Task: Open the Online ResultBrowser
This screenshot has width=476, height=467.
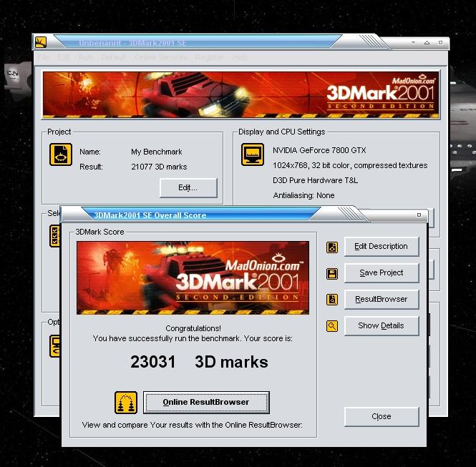Action: click(x=206, y=403)
